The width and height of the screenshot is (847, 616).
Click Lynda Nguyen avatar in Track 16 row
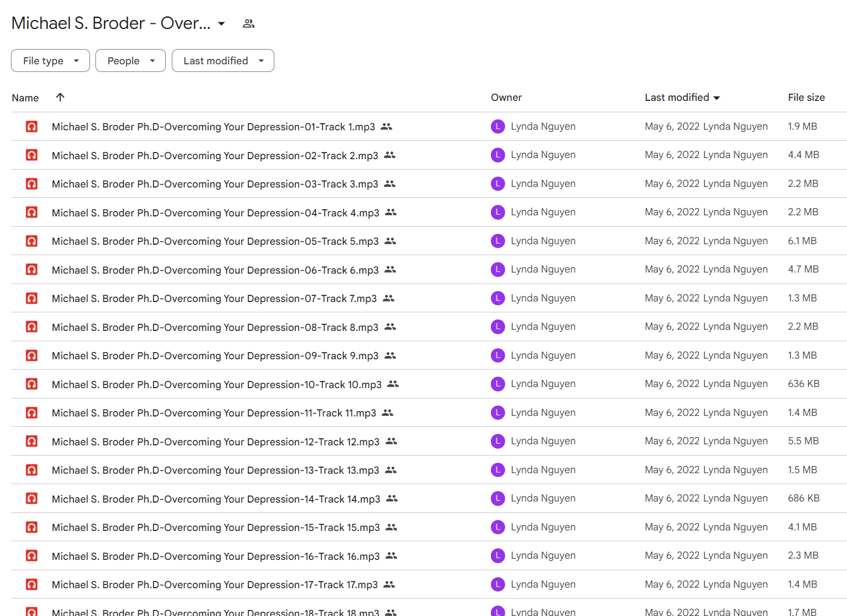pyautogui.click(x=497, y=555)
